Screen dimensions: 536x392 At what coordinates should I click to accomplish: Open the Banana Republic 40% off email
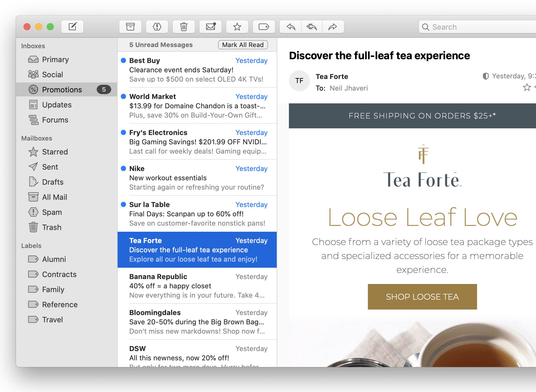coord(197,286)
